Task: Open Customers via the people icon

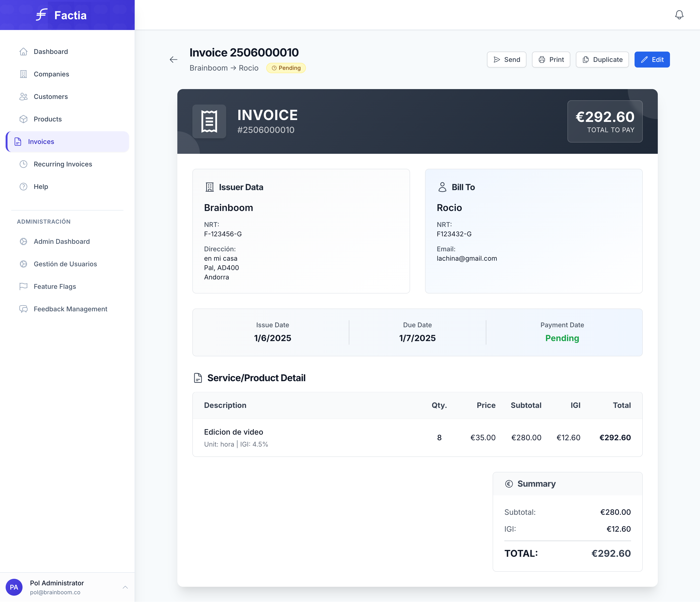Action: click(23, 97)
